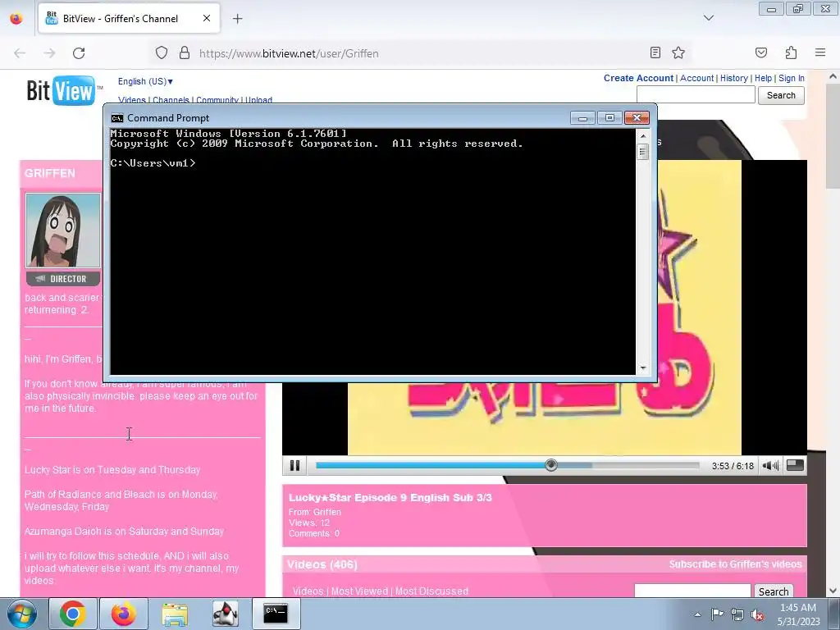Image resolution: width=840 pixels, height=630 pixels.
Task: Reload the BitView page
Action: click(x=79, y=53)
